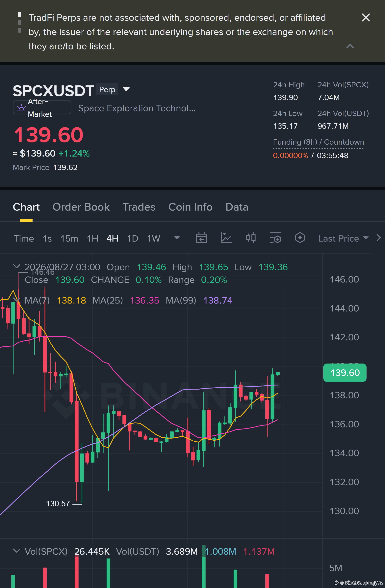Select the 1H interval
Viewport: 385px width, 588px height.
click(92, 238)
